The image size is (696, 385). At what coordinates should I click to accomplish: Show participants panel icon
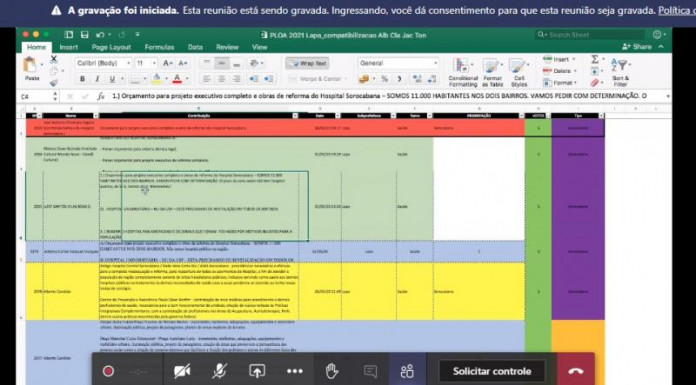[407, 371]
